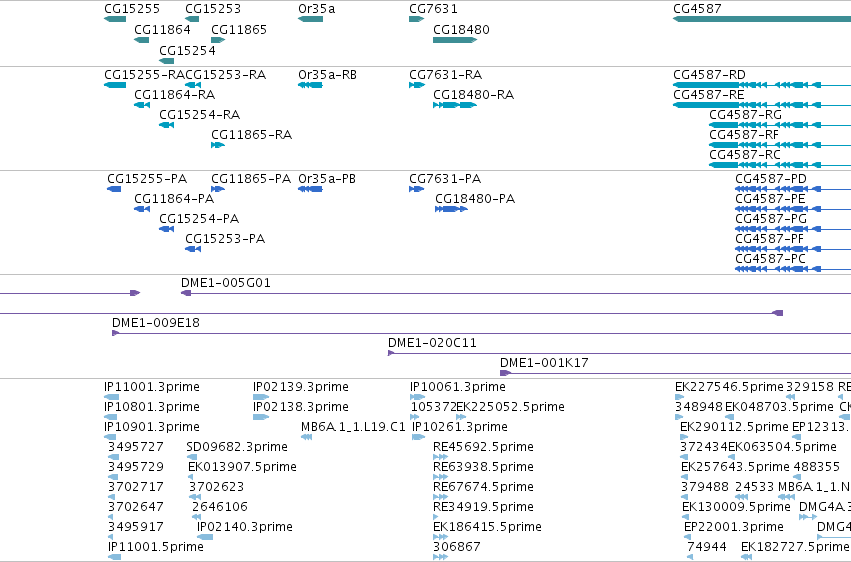Open the CG15255-PA protein label
This screenshot has height=562, width=851.
tap(147, 178)
